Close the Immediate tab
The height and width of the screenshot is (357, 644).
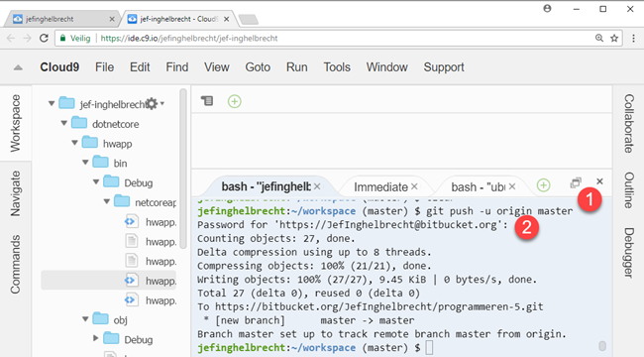coord(414,186)
